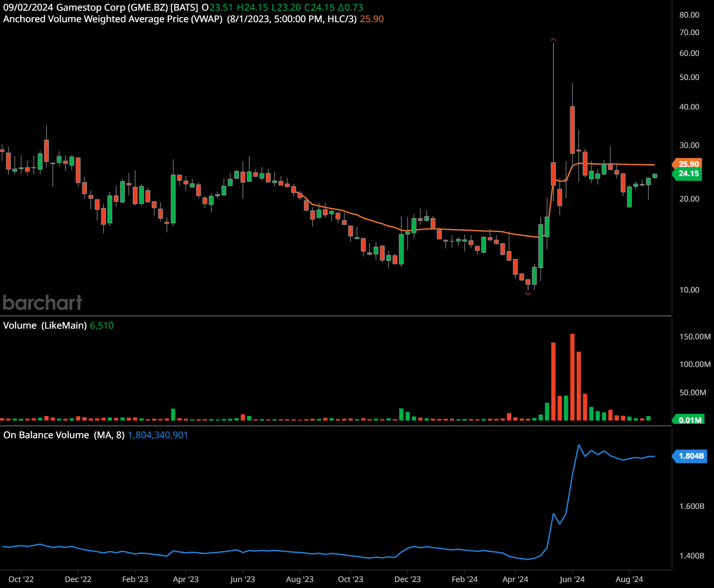The image size is (714, 588).
Task: Click the 50.00 price axis label
Action: [x=689, y=77]
